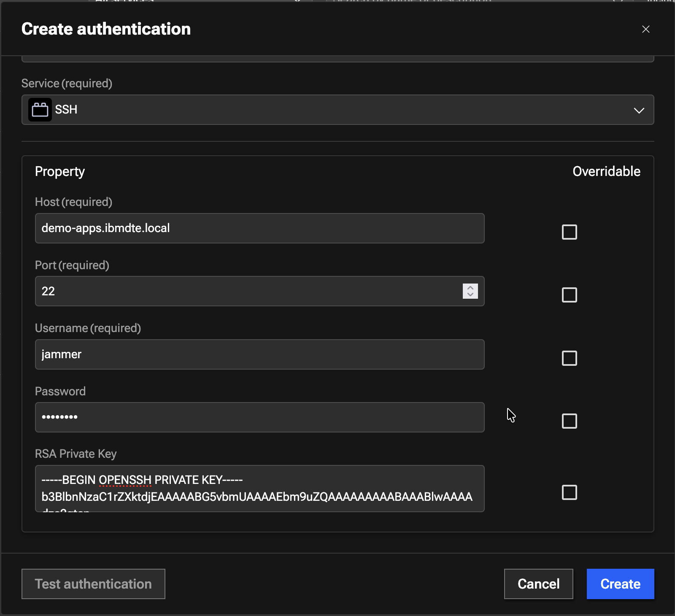Toggle RSA Private Key overridable checkbox

(x=569, y=492)
